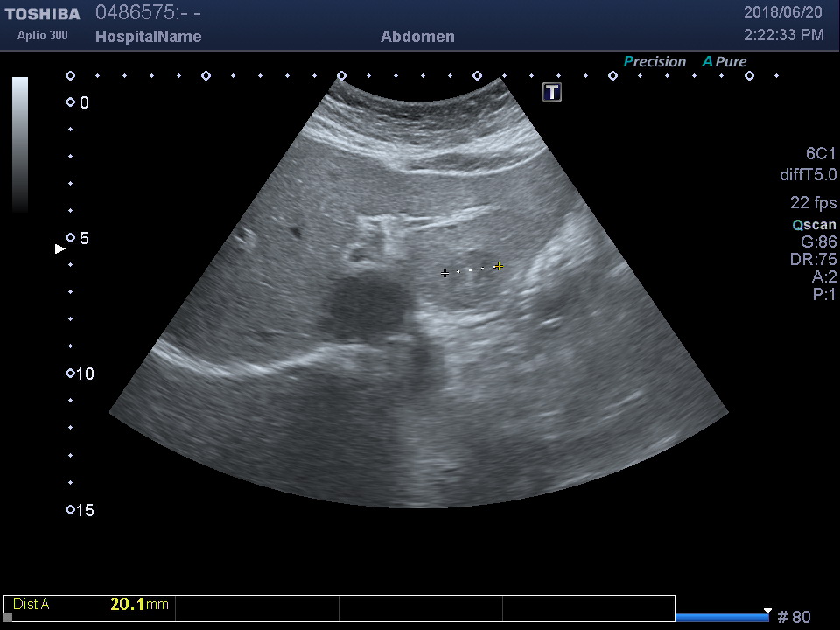Viewport: 840px width, 630px height.
Task: Click the patient ID 0486575
Action: pos(148,12)
